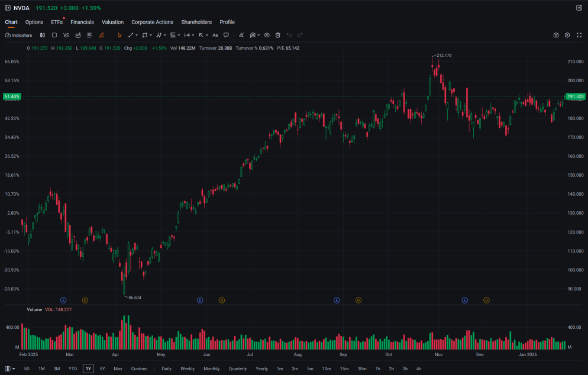Redo the last drawing action
This screenshot has height=375, width=588.
pos(300,35)
